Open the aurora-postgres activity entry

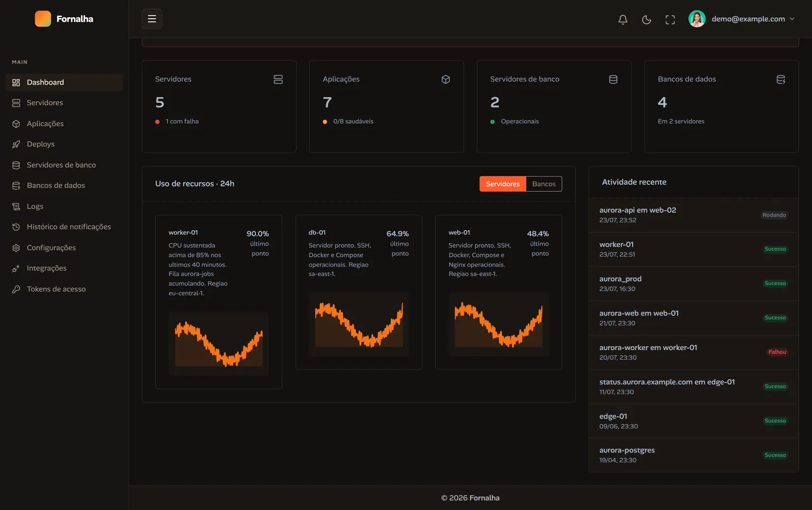pos(694,455)
